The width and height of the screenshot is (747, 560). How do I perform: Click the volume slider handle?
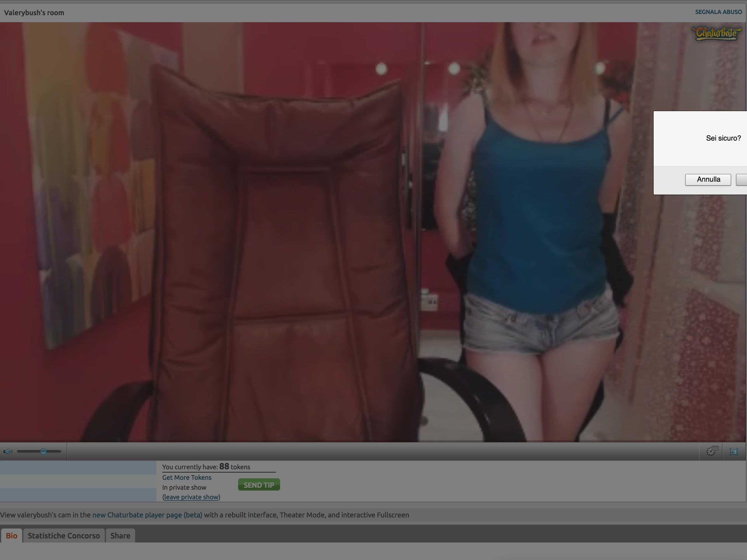pyautogui.click(x=43, y=451)
